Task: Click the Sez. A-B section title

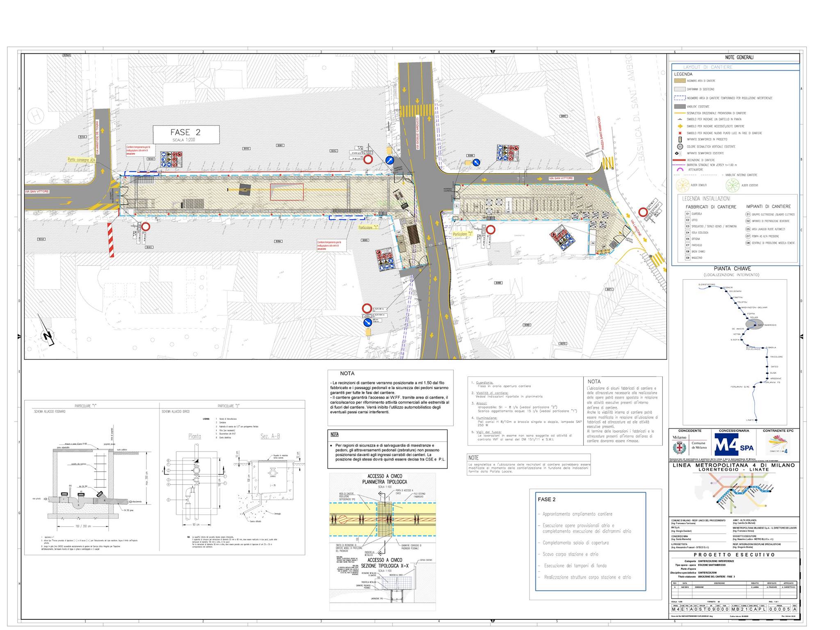Action: coord(270,436)
